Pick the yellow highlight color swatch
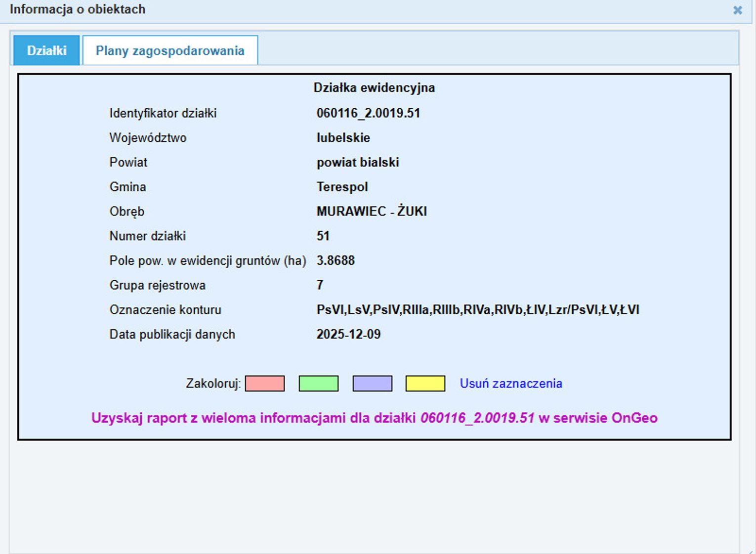This screenshot has width=756, height=554. 425,384
